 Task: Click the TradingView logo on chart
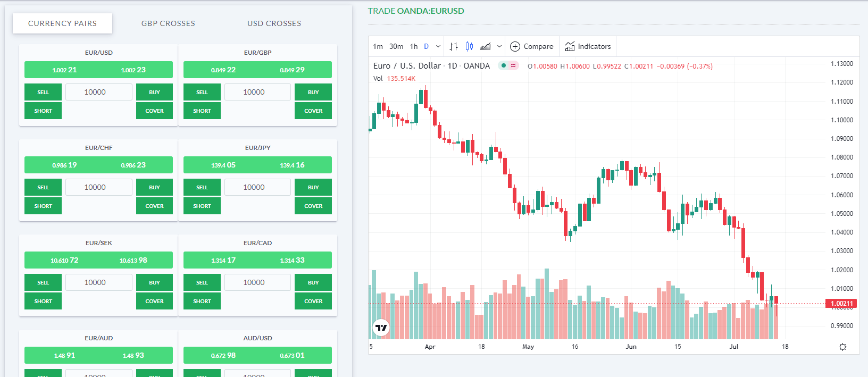[x=381, y=328]
